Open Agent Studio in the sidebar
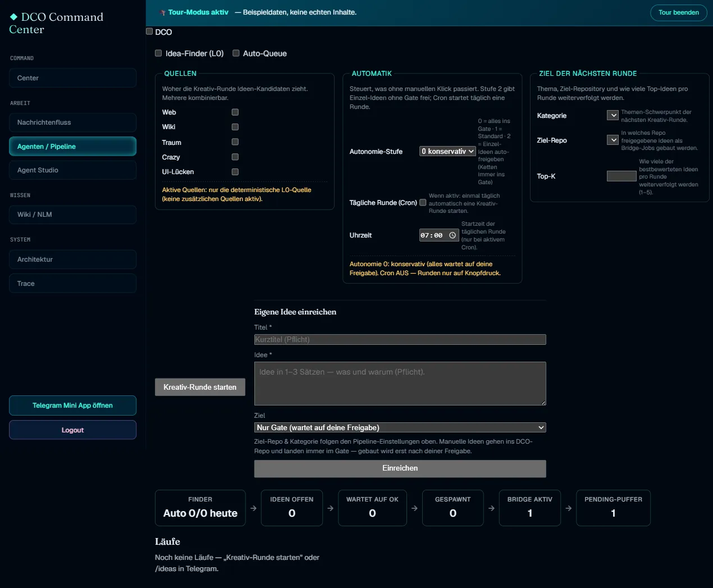Image resolution: width=713 pixels, height=588 pixels. point(72,170)
